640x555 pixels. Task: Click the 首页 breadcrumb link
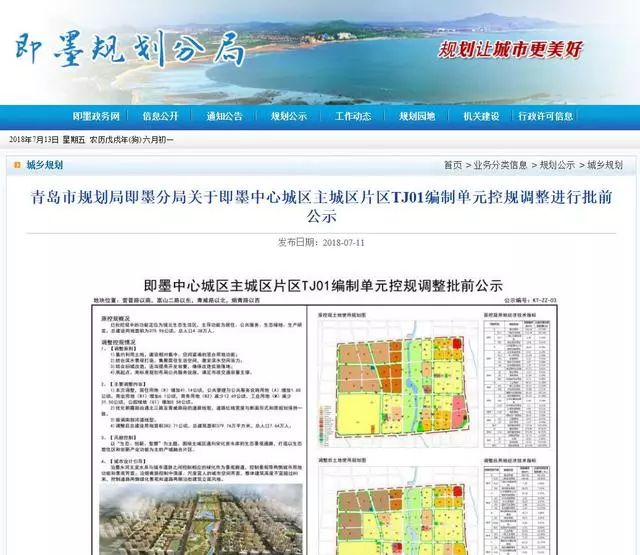pyautogui.click(x=453, y=165)
